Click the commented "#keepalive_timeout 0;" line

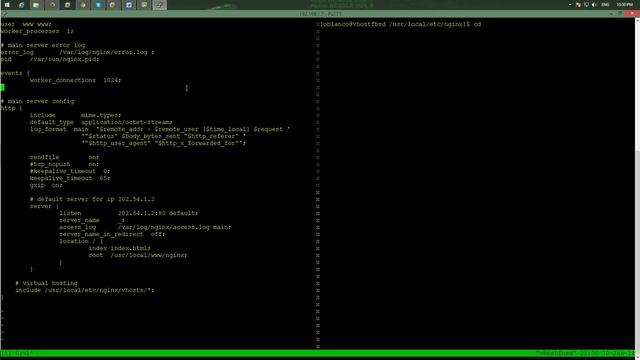click(70, 171)
